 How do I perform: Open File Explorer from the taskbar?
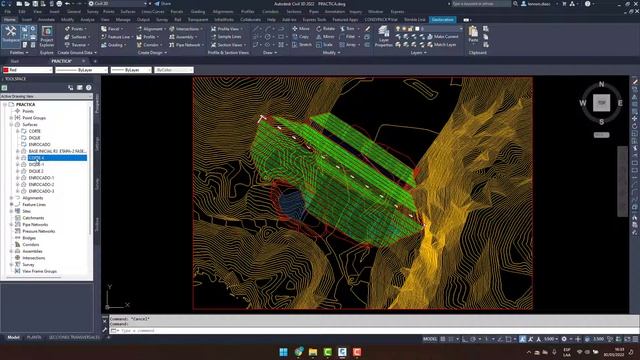pos(313,352)
